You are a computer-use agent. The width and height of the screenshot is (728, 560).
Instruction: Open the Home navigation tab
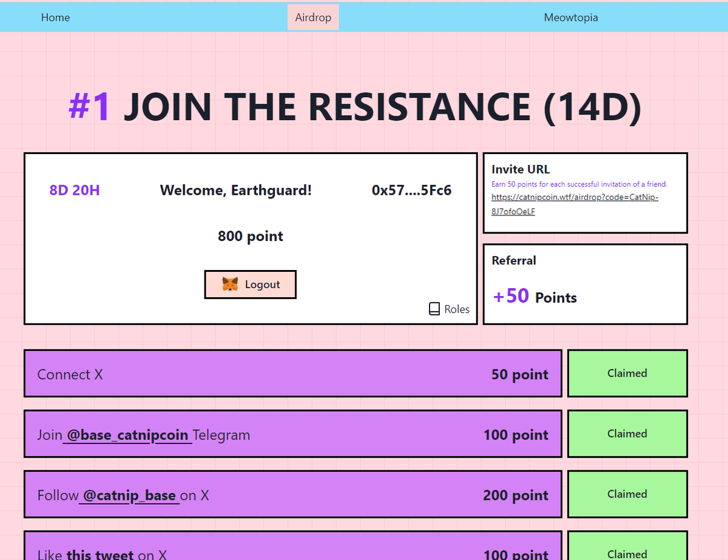pyautogui.click(x=55, y=17)
